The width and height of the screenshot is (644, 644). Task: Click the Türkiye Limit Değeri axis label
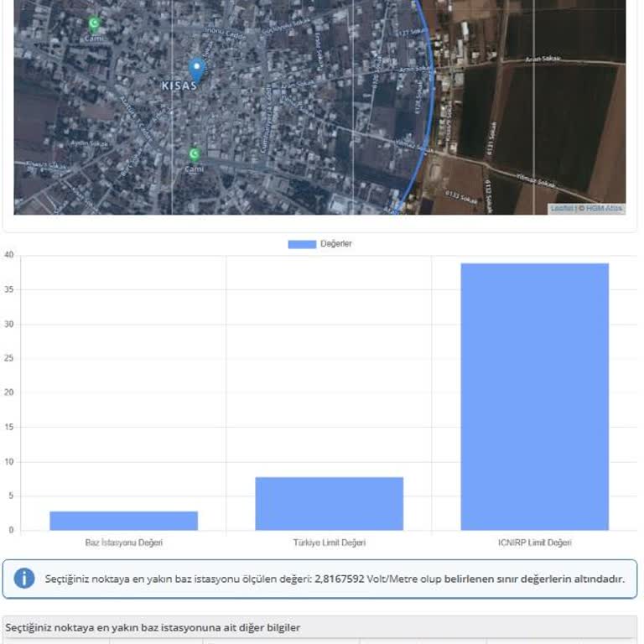tap(329, 543)
